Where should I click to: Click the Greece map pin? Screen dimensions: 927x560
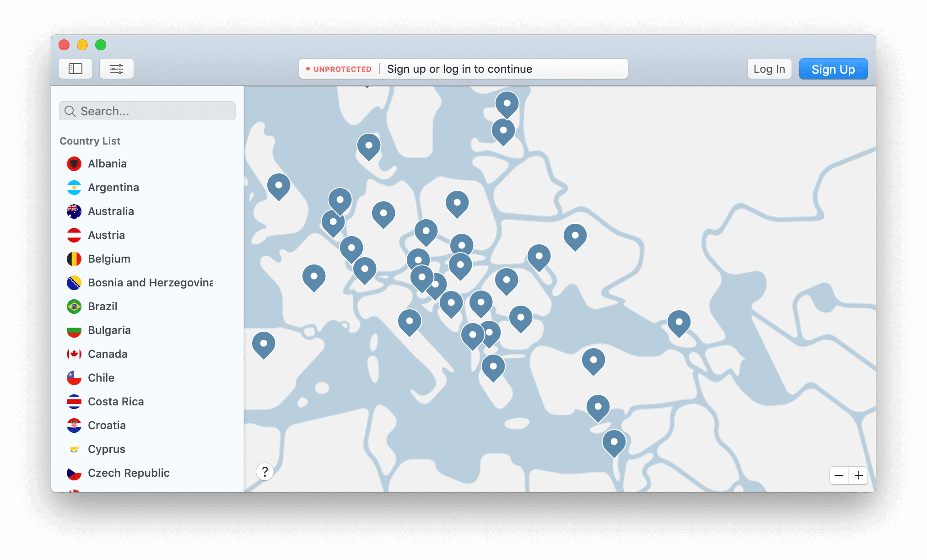click(x=493, y=367)
